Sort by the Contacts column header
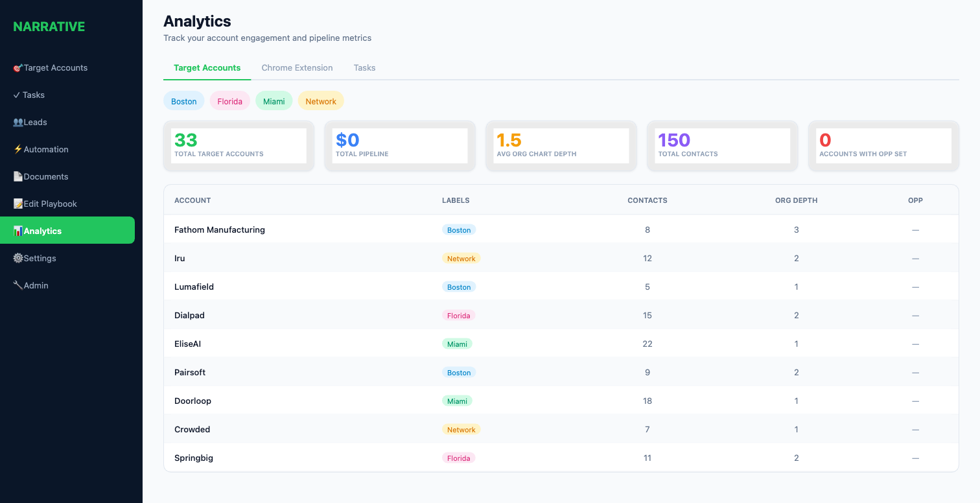 point(647,200)
